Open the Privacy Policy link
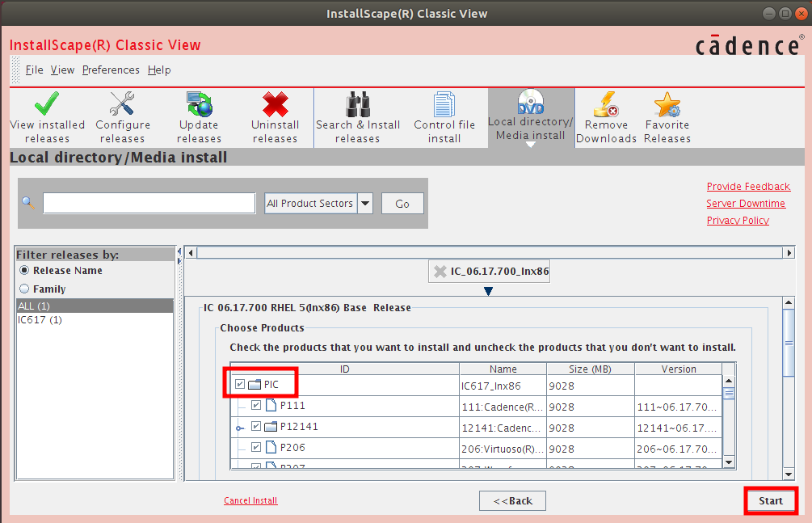This screenshot has width=812, height=523. tap(738, 221)
